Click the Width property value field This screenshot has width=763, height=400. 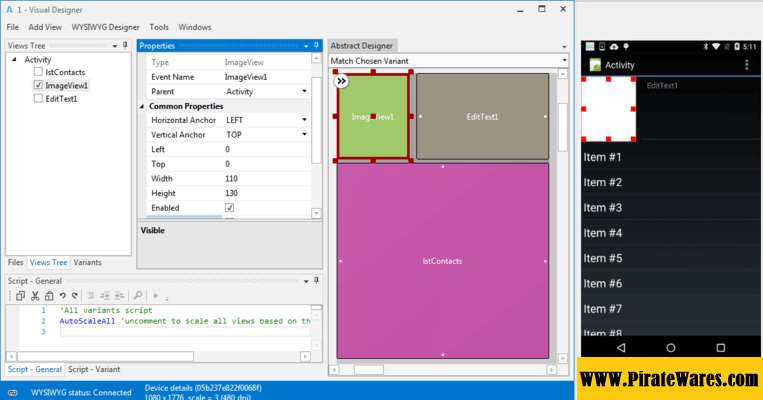pos(264,178)
